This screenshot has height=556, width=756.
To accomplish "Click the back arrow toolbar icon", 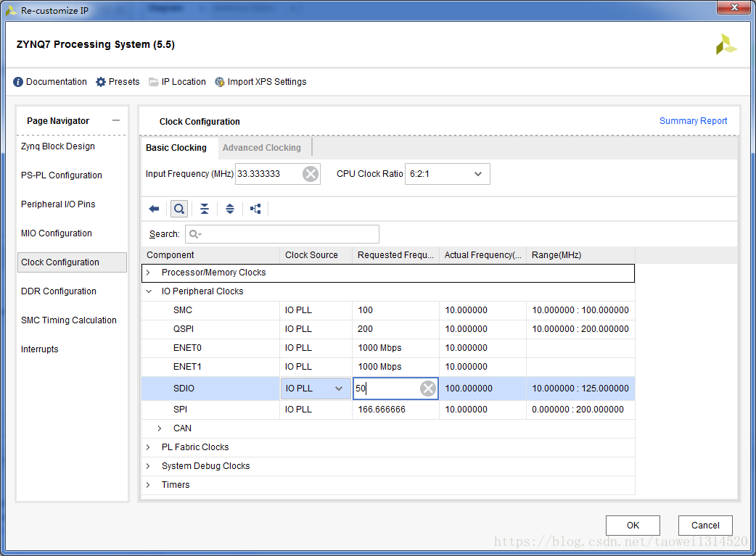I will (x=155, y=209).
